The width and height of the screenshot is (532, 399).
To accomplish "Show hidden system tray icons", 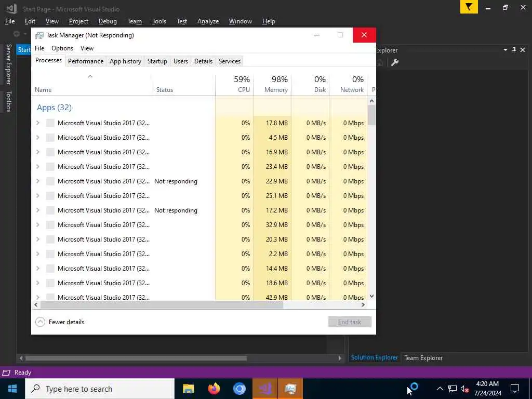I will tap(440, 389).
